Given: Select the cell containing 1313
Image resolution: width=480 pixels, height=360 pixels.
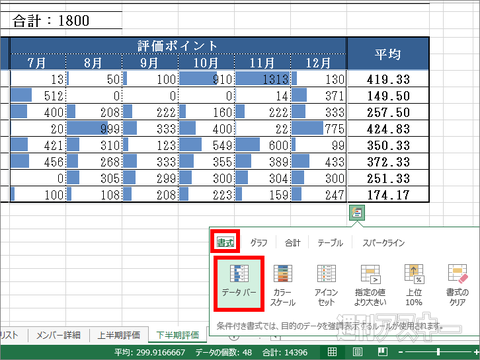Looking at the screenshot, I should click(x=263, y=79).
